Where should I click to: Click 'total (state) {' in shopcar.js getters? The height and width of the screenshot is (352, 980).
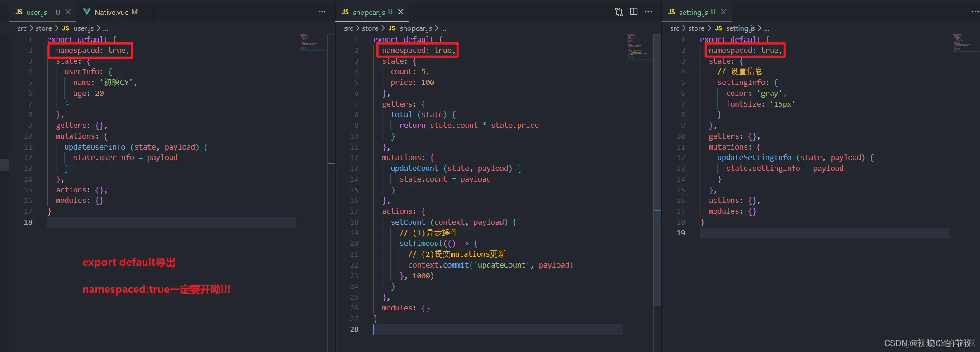tap(423, 114)
